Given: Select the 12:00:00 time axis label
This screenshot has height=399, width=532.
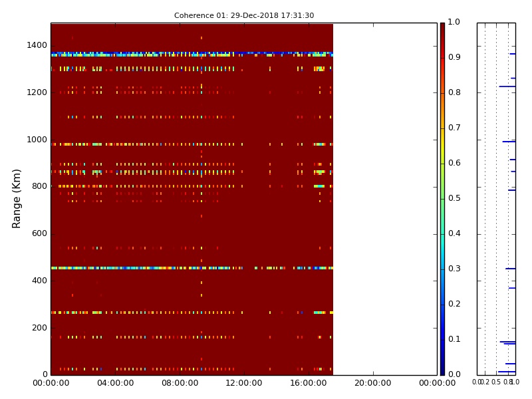Looking at the screenshot, I should point(244,383).
